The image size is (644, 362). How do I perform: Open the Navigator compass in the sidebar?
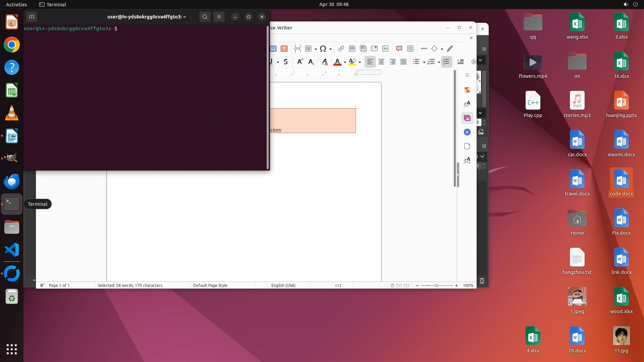click(x=467, y=132)
